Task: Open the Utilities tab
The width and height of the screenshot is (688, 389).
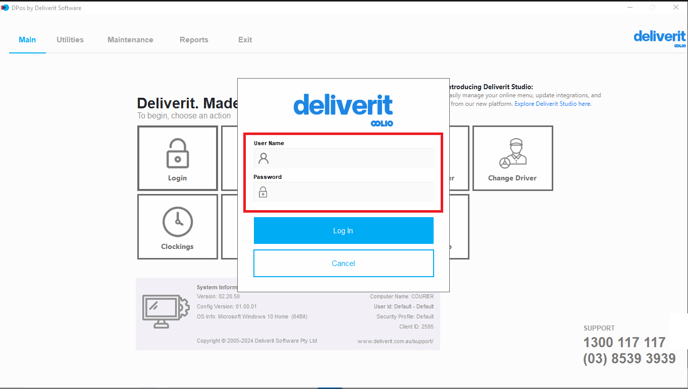Action: pos(70,40)
